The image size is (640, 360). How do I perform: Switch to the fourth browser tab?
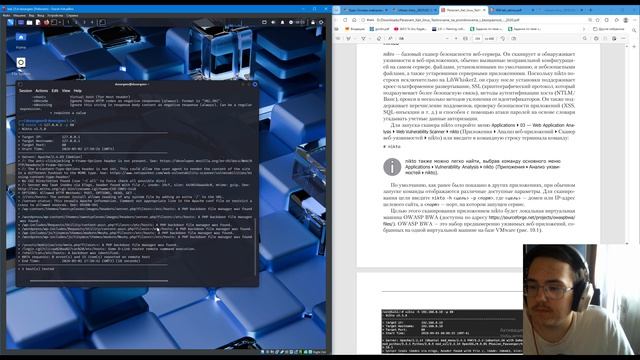[512, 10]
